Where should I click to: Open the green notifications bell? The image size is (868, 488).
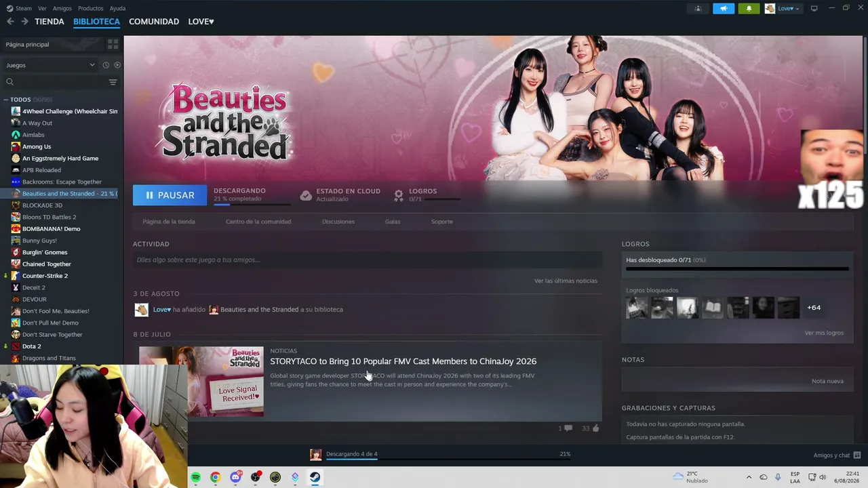pyautogui.click(x=749, y=8)
